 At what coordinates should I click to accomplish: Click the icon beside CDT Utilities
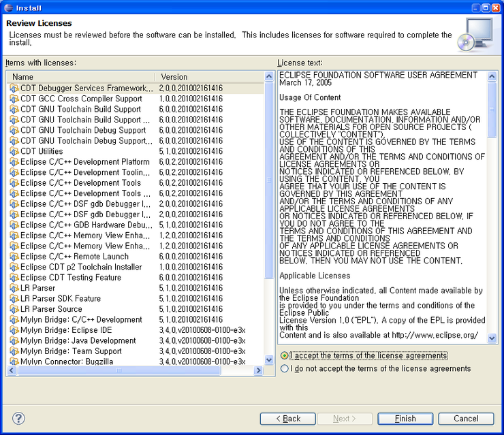click(14, 151)
